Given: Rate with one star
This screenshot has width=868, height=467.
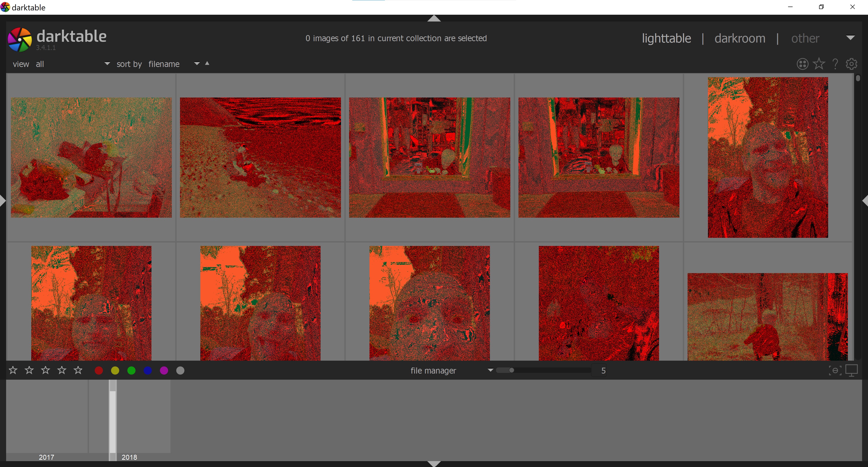Looking at the screenshot, I should point(13,370).
